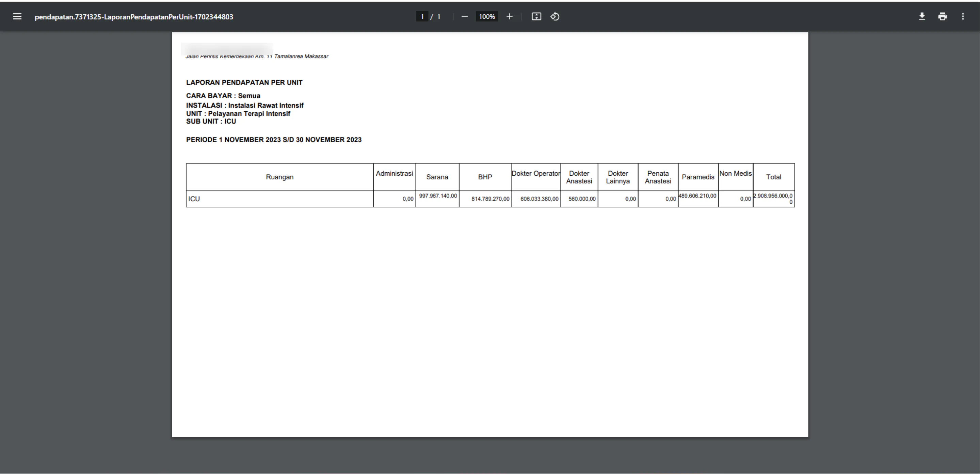The width and height of the screenshot is (980, 474).
Task: Rotate the document counterclockwise
Action: click(x=555, y=16)
